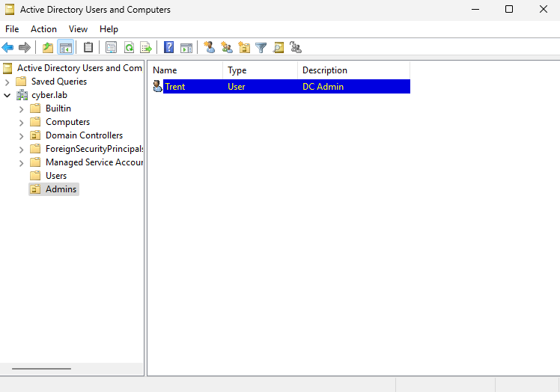This screenshot has height=392, width=560.
Task: Click the Find objects toolbar icon
Action: [x=279, y=48]
